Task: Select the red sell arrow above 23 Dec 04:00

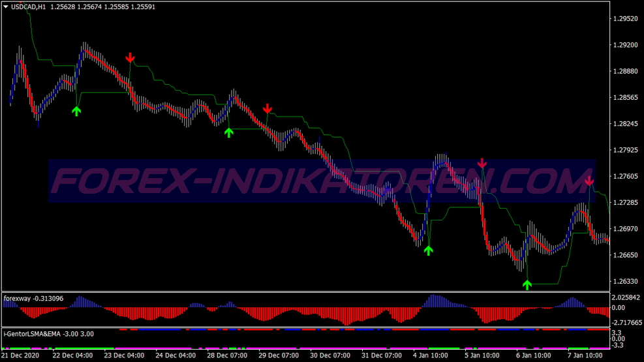Action: (x=130, y=57)
